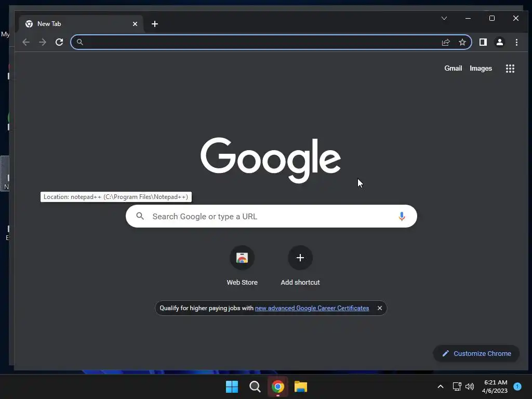Open the notification badge in the taskbar

point(517,387)
